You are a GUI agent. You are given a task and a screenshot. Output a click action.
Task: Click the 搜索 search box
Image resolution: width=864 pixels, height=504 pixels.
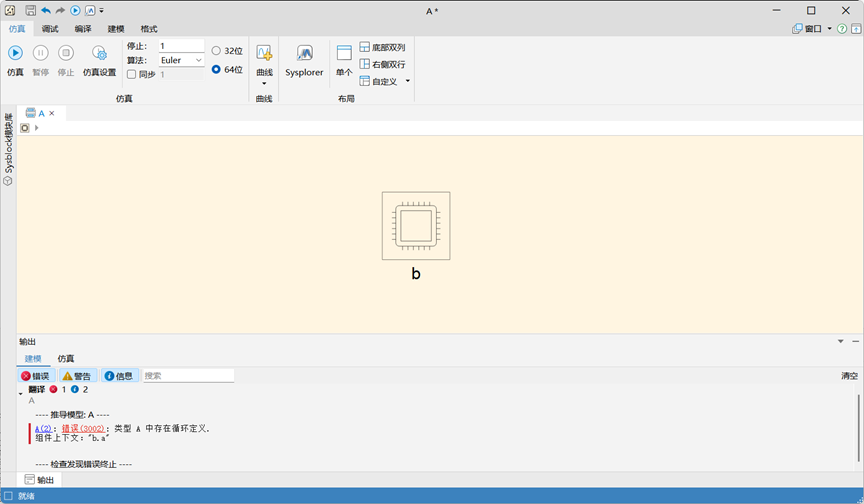[188, 376]
